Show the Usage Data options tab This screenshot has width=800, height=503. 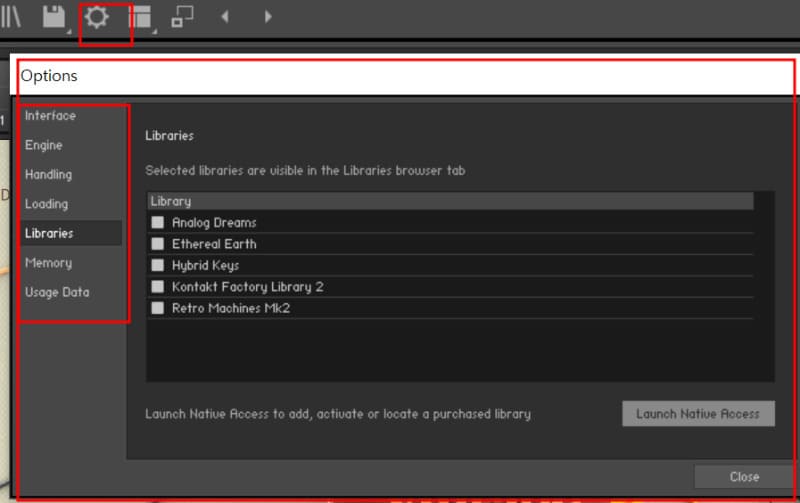click(57, 292)
